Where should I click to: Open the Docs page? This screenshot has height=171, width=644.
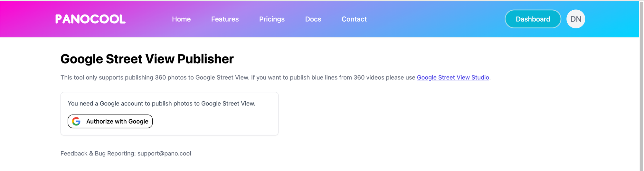313,19
